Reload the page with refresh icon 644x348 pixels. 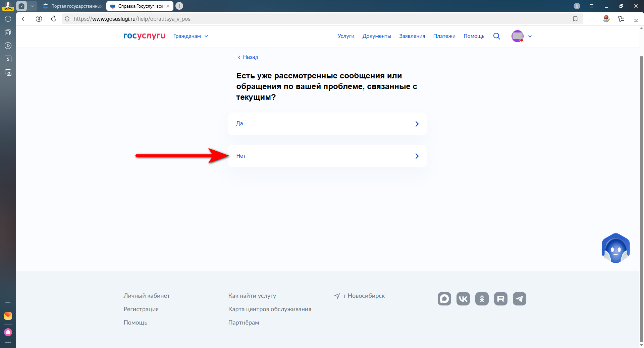point(54,19)
